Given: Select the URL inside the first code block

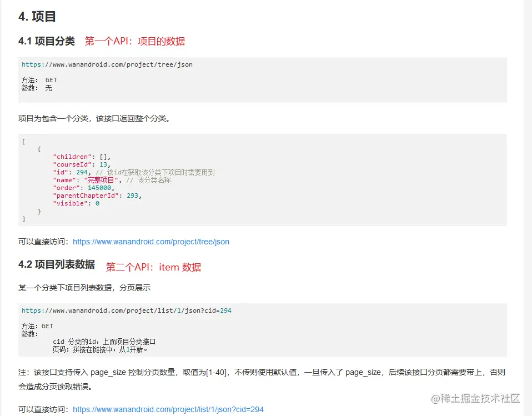Looking at the screenshot, I should click(107, 64).
